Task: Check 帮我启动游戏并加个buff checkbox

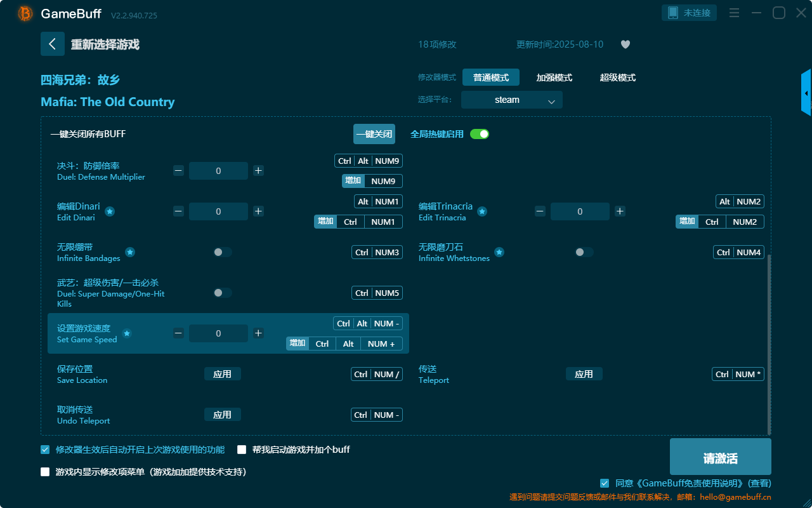Action: [x=242, y=450]
